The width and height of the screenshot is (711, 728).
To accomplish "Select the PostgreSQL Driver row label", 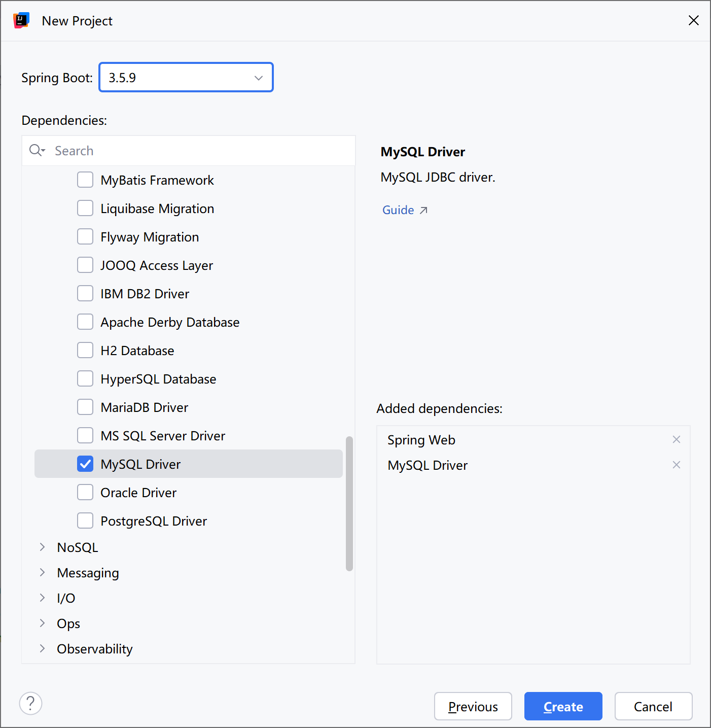I will pyautogui.click(x=154, y=521).
